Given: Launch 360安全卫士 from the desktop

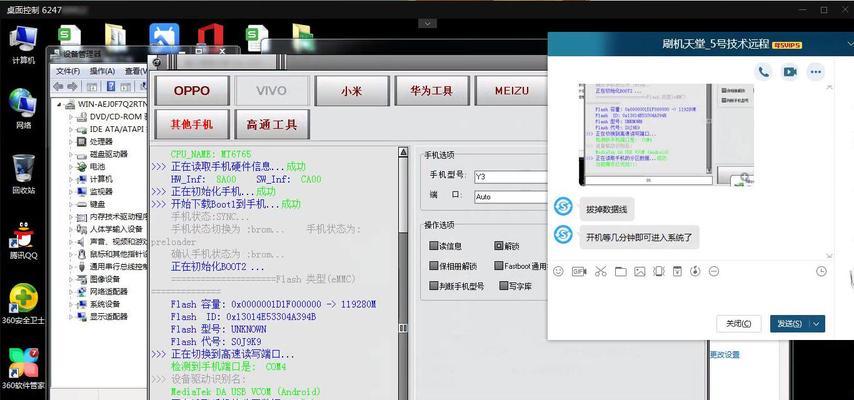Looking at the screenshot, I should coord(23,304).
